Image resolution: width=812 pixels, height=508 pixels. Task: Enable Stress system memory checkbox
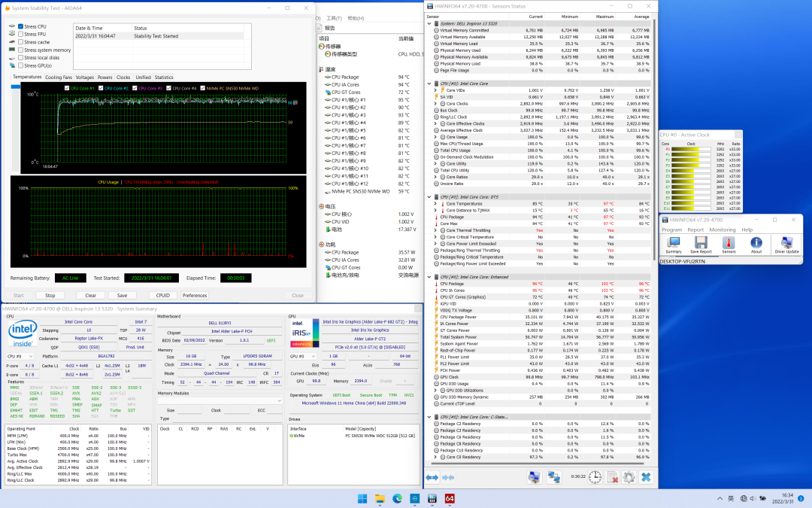[21, 50]
